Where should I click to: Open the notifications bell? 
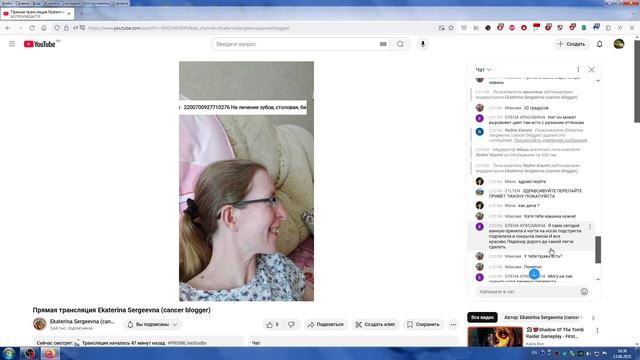[600, 44]
